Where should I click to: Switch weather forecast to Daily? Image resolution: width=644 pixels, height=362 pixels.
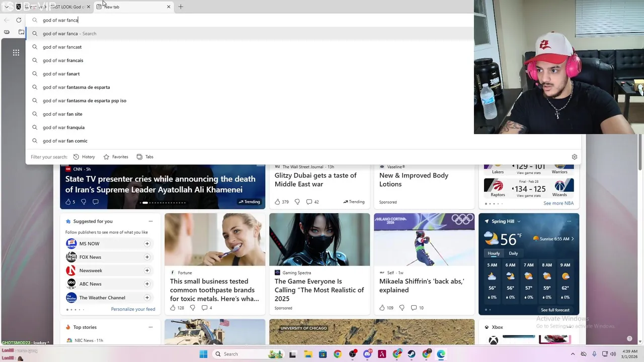coord(513,253)
